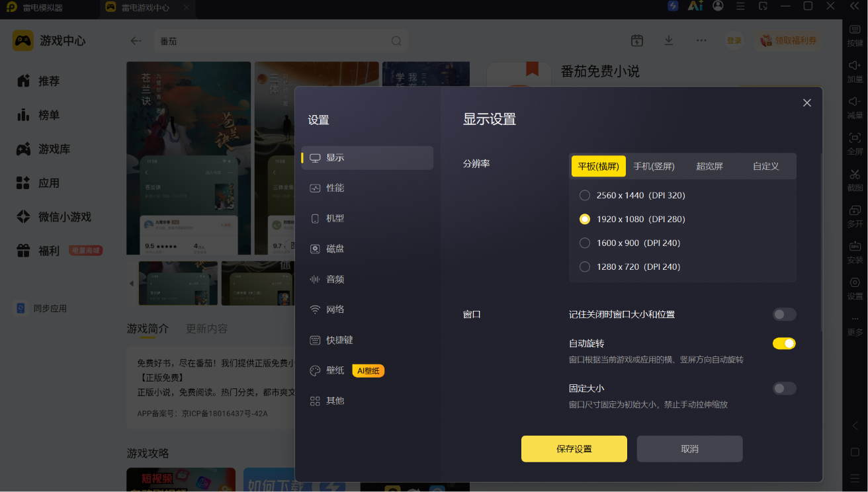Image resolution: width=868 pixels, height=492 pixels.
Task: Collapse the right sidebar with the top arrow icon
Action: point(855,6)
